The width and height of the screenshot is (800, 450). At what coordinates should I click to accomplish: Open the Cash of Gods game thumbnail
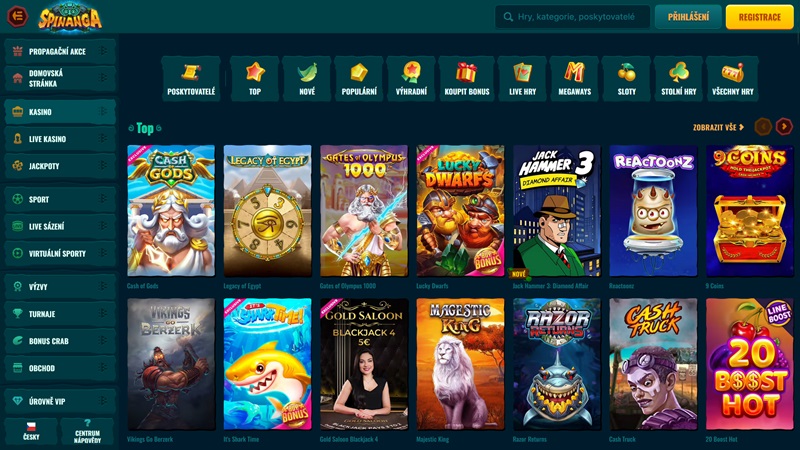171,211
